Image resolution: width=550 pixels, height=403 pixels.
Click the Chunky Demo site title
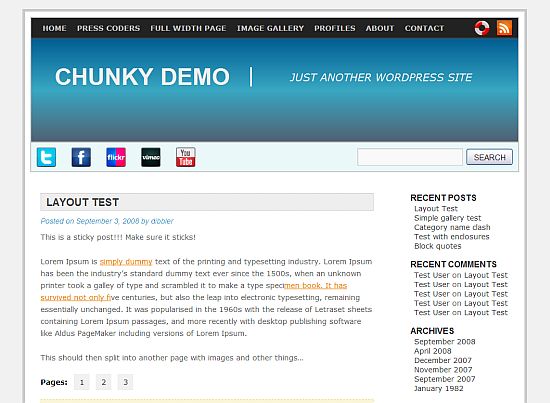[142, 76]
